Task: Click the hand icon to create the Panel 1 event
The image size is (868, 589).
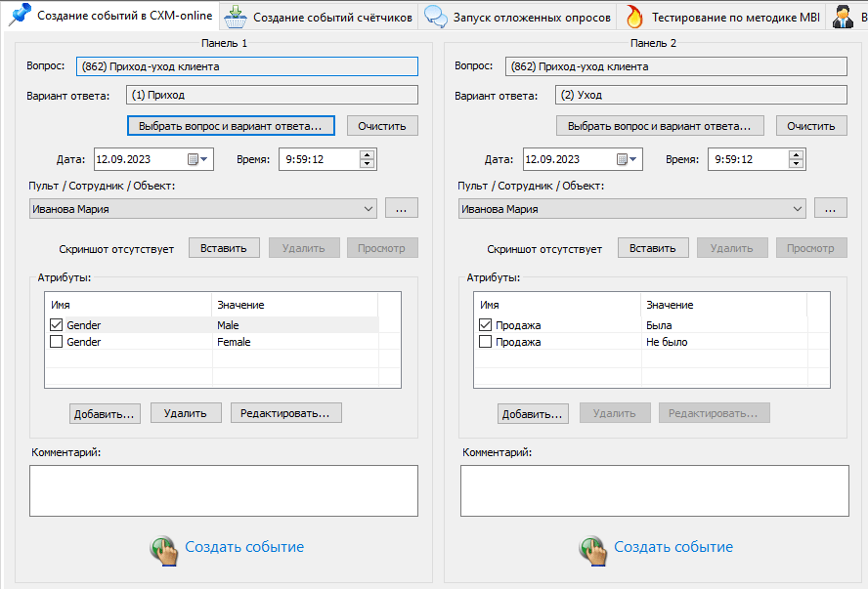Action: coord(163,549)
